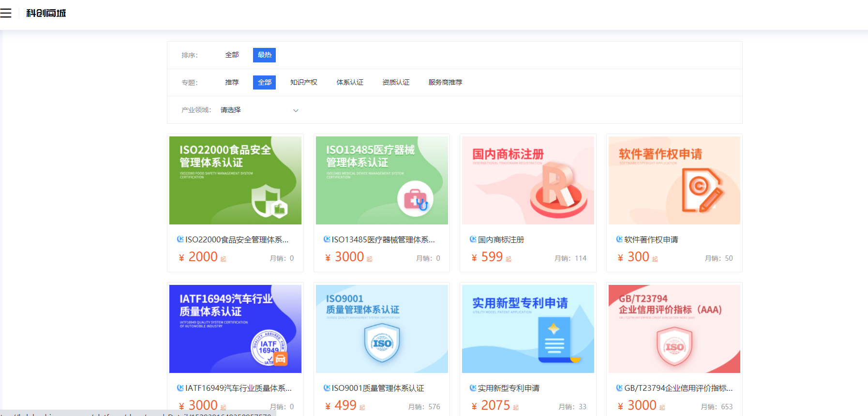
Task: Click the badge icon beside 国内商标注册 title
Action: coord(473,239)
